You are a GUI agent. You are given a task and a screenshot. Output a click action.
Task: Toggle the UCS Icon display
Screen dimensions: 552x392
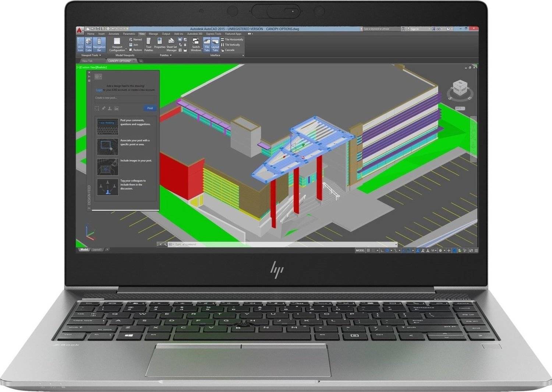click(x=80, y=45)
